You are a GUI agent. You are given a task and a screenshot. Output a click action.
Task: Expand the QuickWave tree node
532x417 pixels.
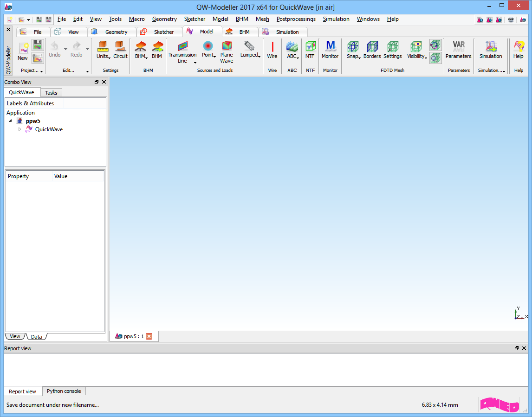click(x=19, y=129)
